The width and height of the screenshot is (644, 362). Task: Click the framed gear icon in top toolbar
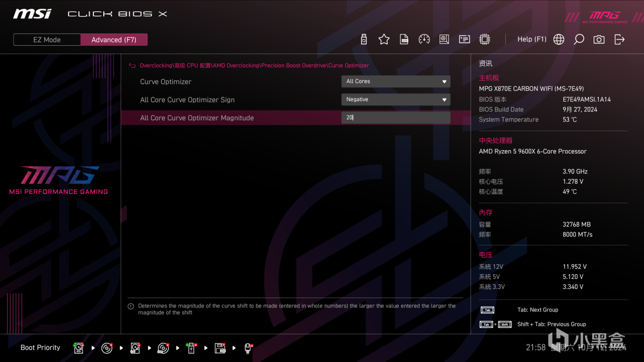tap(444, 40)
